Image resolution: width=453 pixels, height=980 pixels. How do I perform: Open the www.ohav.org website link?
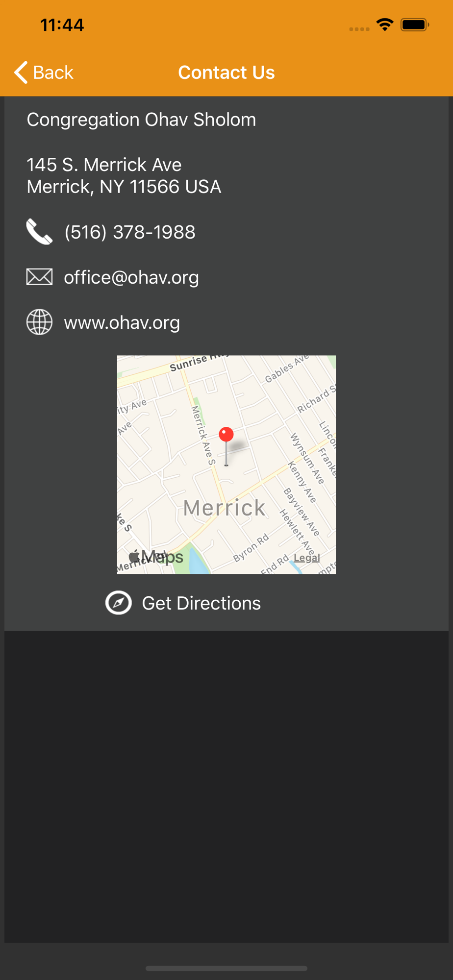coord(122,322)
